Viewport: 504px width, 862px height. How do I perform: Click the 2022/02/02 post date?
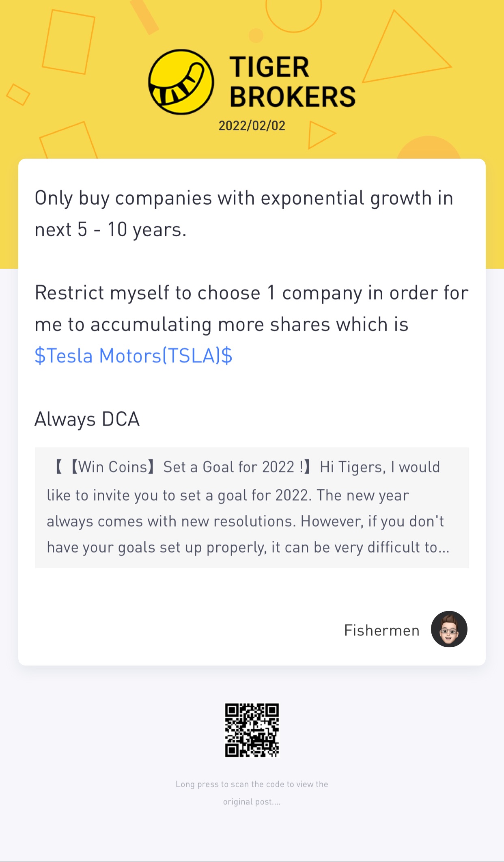pyautogui.click(x=252, y=126)
